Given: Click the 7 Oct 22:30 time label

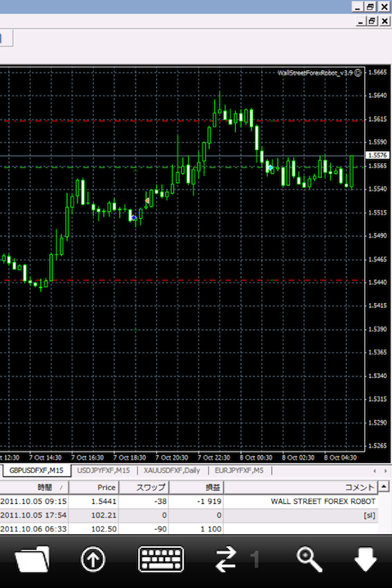Looking at the screenshot, I should coord(214,457).
